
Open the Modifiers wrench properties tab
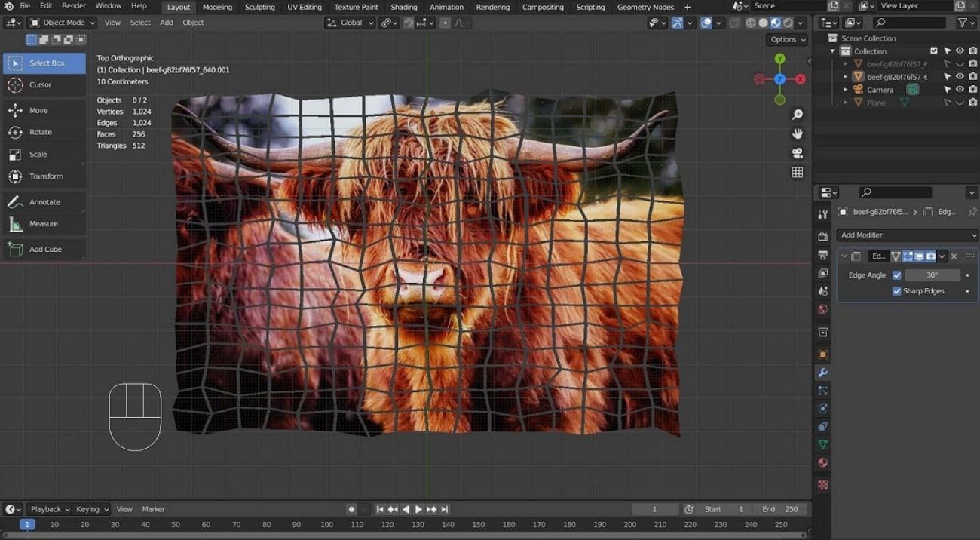click(x=822, y=373)
